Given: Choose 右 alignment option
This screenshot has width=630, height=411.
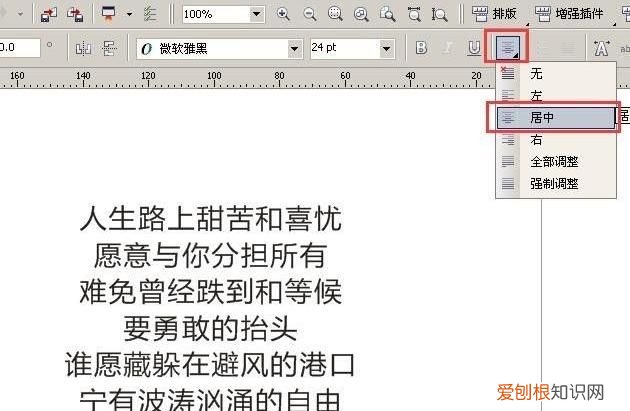Looking at the screenshot, I should coord(556,140).
